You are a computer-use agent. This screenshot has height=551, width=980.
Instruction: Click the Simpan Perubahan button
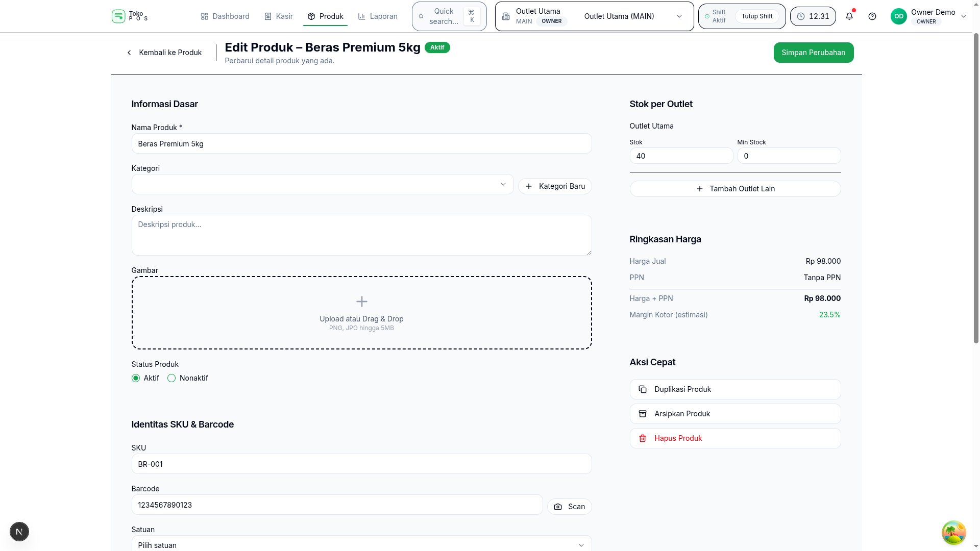pyautogui.click(x=813, y=53)
